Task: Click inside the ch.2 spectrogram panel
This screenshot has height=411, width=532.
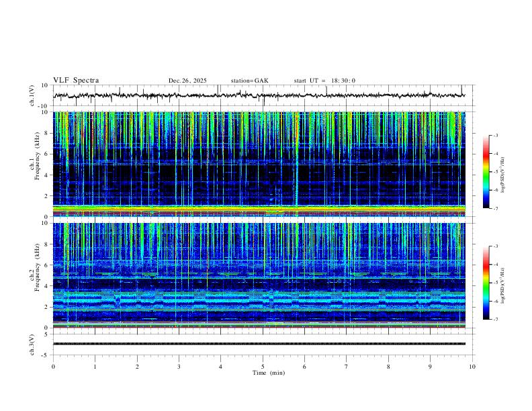Action: [259, 275]
